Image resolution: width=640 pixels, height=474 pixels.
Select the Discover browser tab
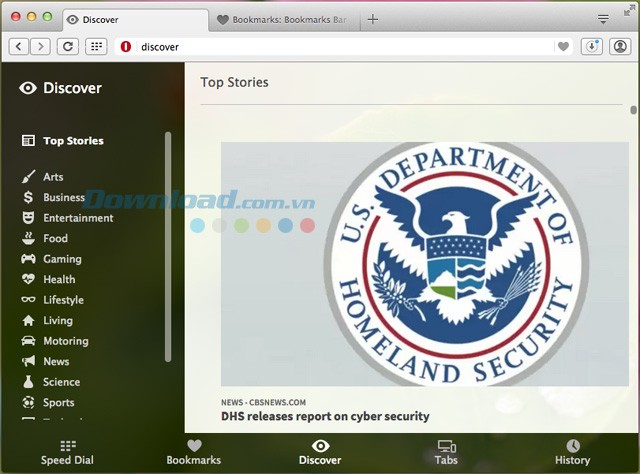click(x=135, y=19)
